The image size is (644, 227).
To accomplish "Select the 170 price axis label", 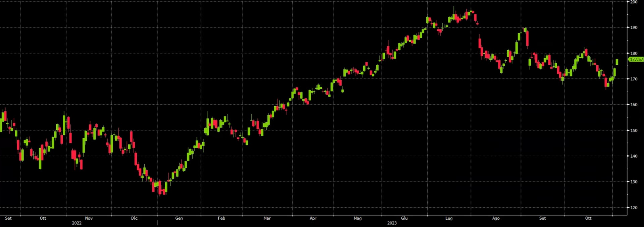I will [634, 79].
